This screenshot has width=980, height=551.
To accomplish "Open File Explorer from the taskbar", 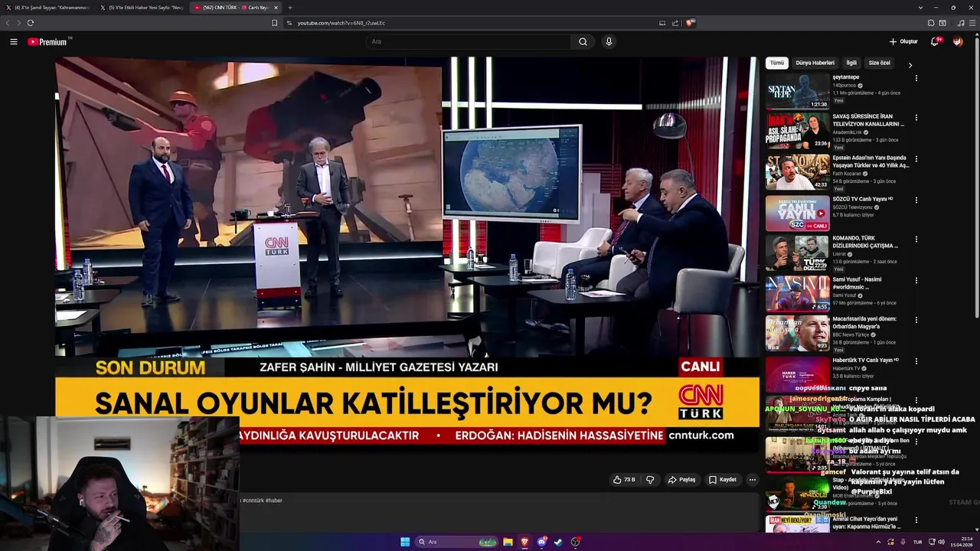I will point(508,542).
